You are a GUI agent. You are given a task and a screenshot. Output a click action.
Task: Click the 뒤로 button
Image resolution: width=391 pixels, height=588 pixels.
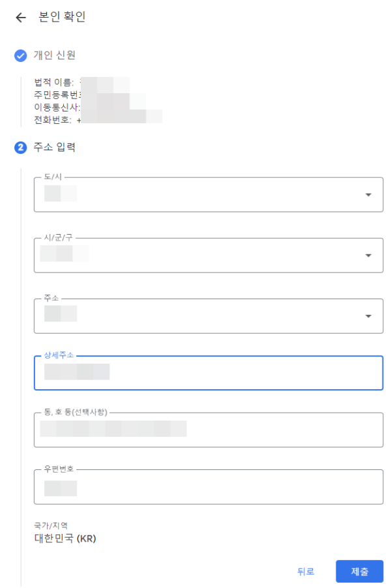pos(304,571)
